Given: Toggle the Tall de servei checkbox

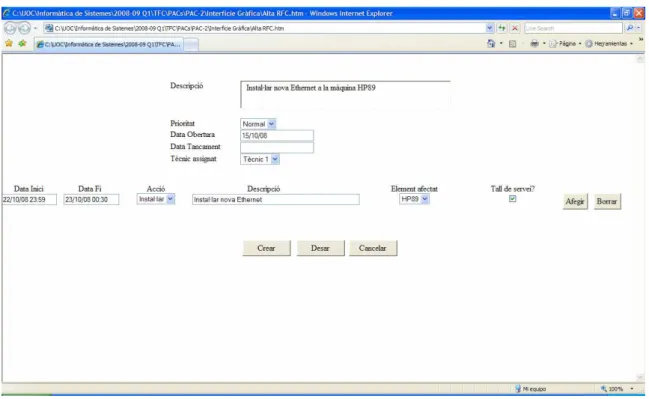Looking at the screenshot, I should click(x=512, y=199).
